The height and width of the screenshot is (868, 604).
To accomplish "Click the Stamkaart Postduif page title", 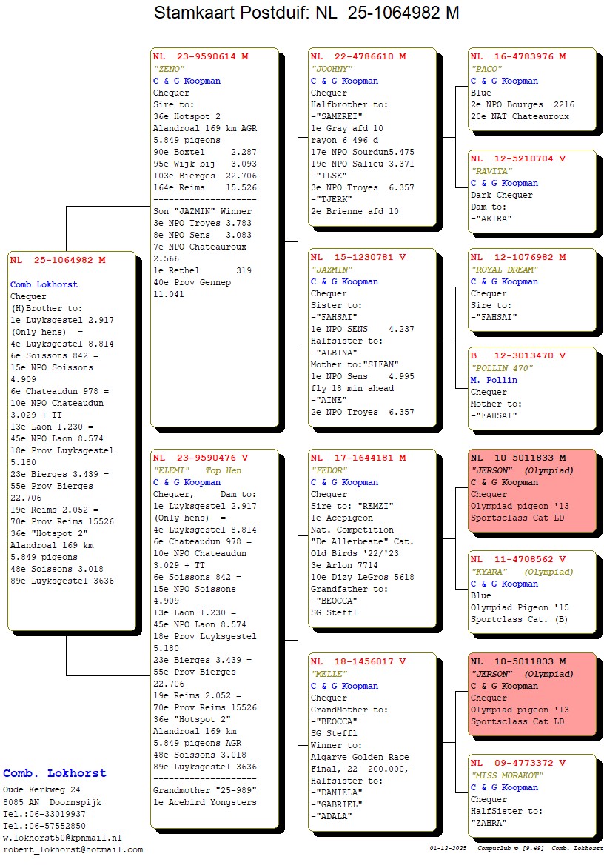I will [x=306, y=13].
